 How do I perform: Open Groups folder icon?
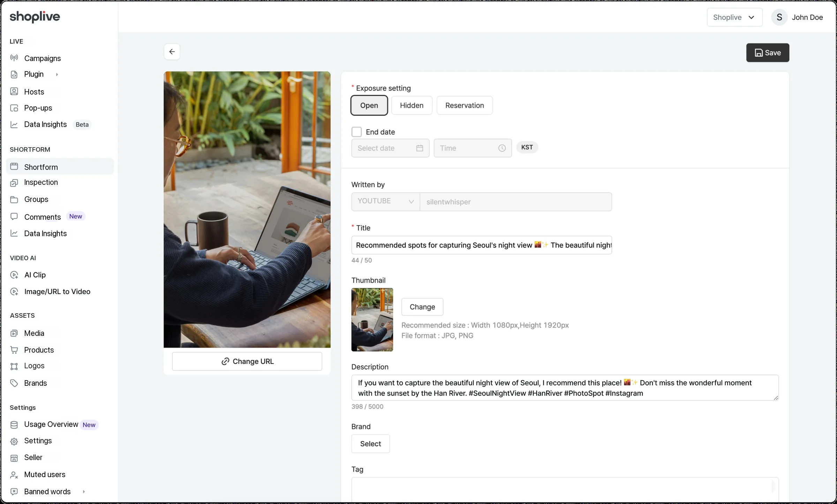(14, 200)
